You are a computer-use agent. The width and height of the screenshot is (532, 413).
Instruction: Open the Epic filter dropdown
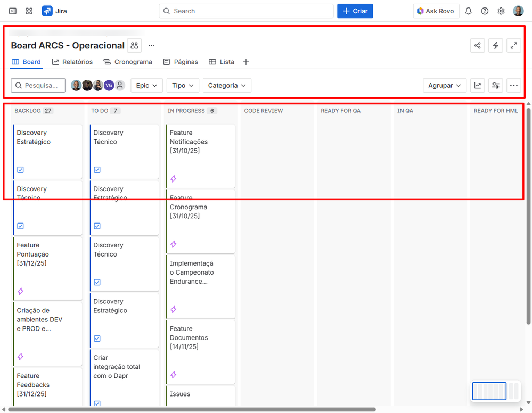[146, 85]
